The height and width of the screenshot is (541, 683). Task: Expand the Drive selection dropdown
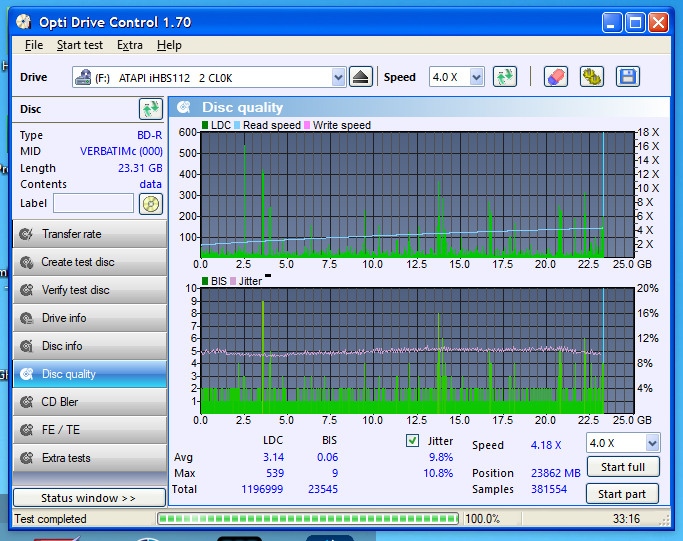click(x=338, y=78)
